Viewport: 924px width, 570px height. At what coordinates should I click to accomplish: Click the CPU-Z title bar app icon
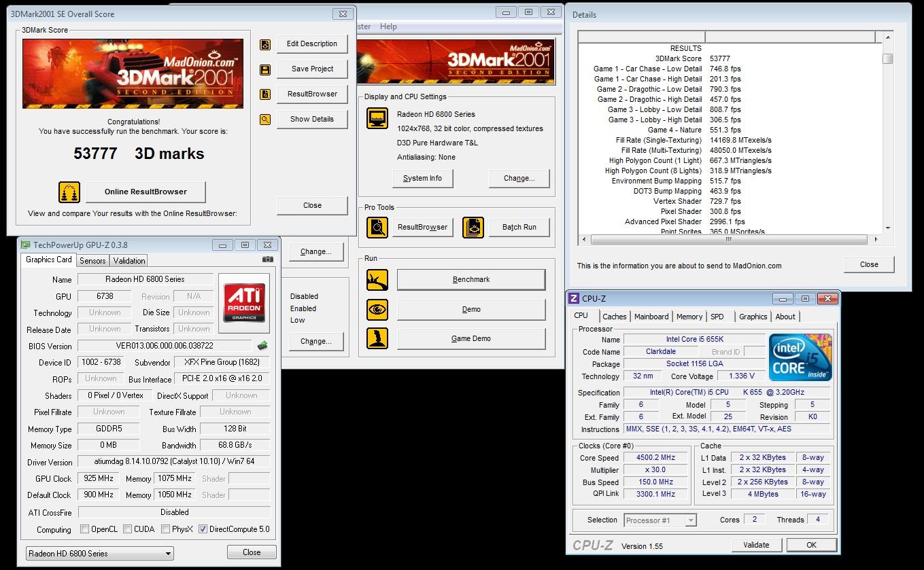point(574,299)
